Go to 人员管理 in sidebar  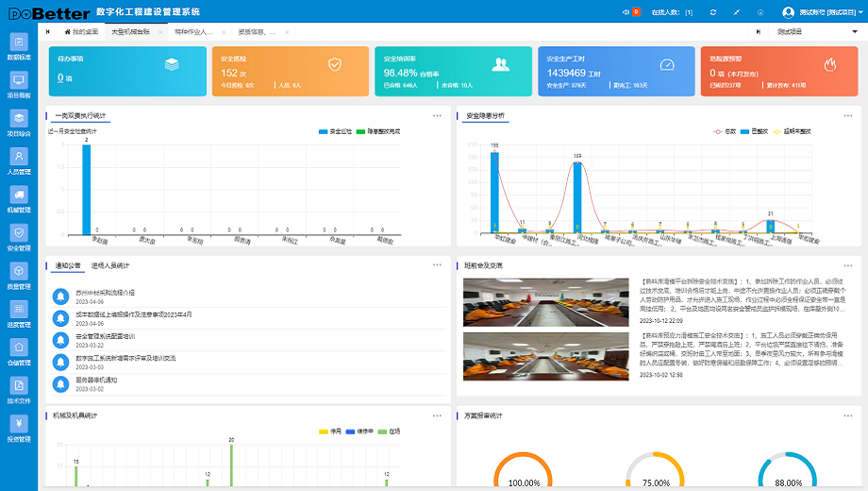tap(19, 161)
